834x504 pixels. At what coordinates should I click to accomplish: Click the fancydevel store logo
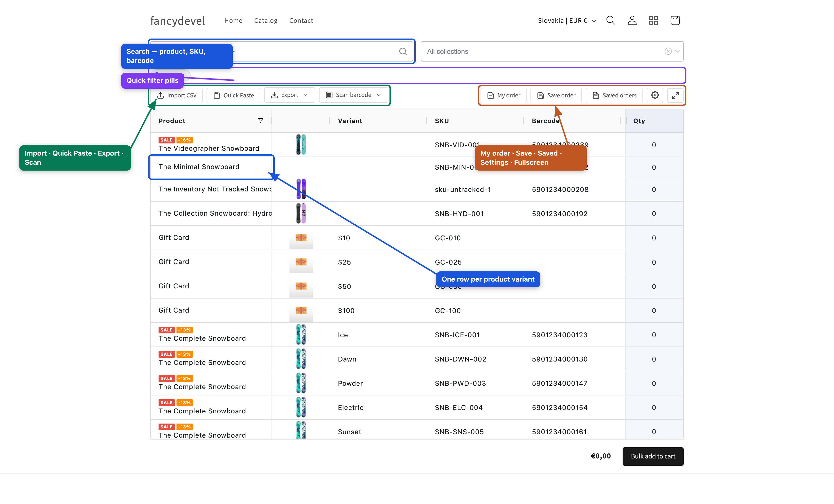177,21
